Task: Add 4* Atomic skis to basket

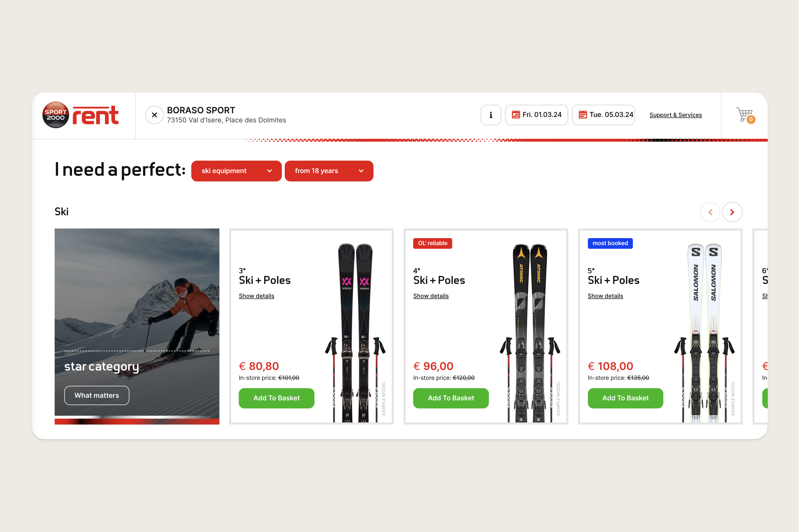Action: (451, 398)
